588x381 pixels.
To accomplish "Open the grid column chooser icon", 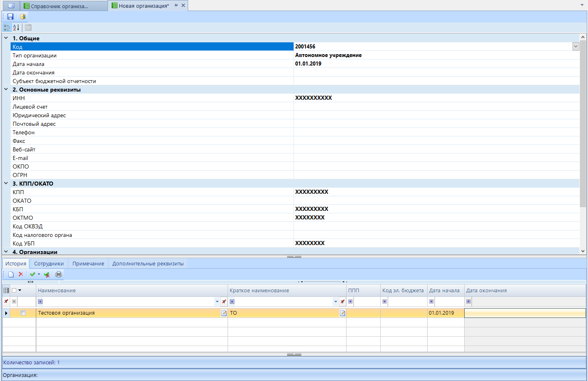I will pos(6,291).
